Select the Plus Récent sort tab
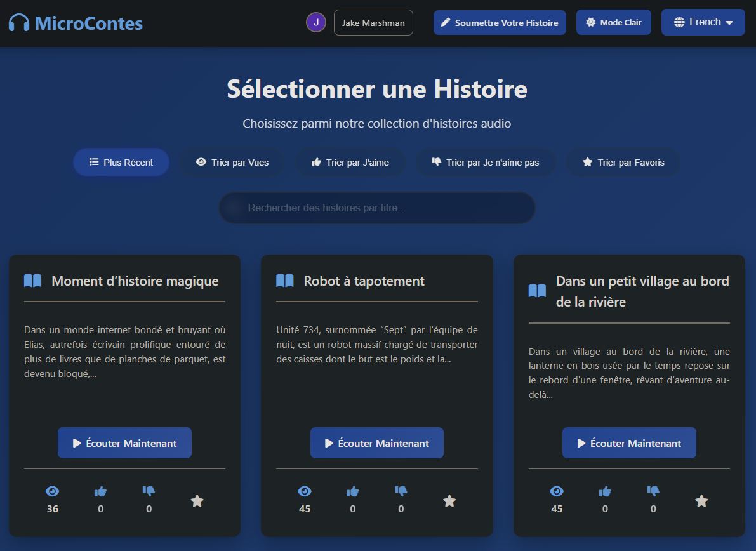The image size is (756, 551). click(121, 163)
